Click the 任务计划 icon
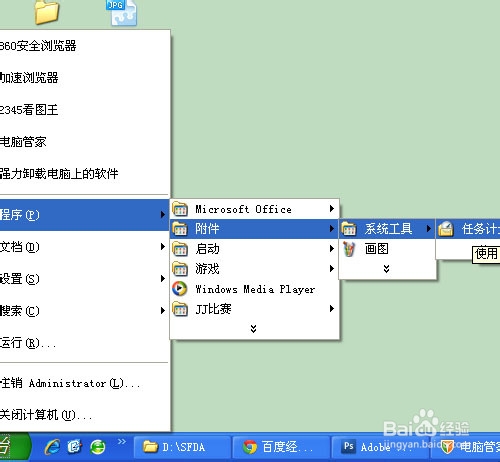This screenshot has height=462, width=500. 446,229
